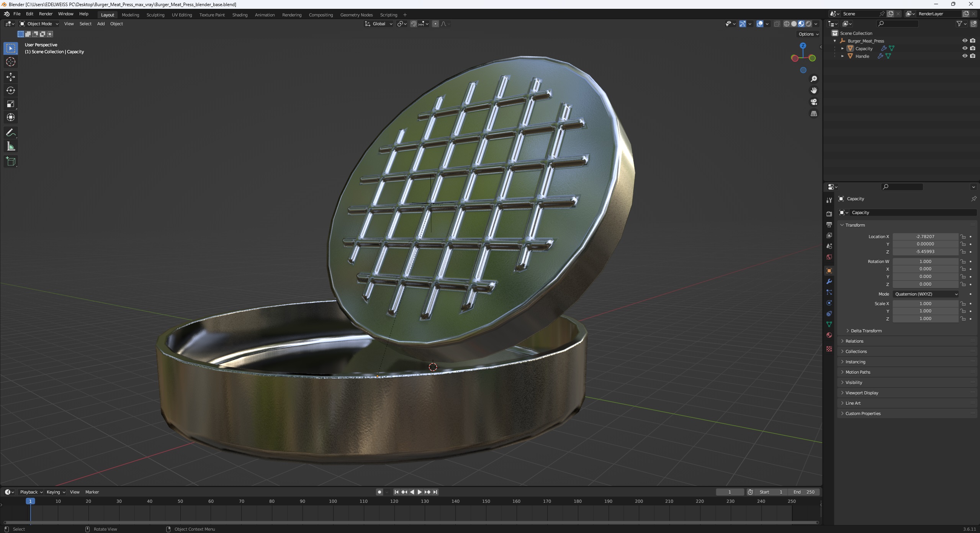980x533 pixels.
Task: Disable Burger_Meat_Press collection in renders
Action: tap(973, 41)
